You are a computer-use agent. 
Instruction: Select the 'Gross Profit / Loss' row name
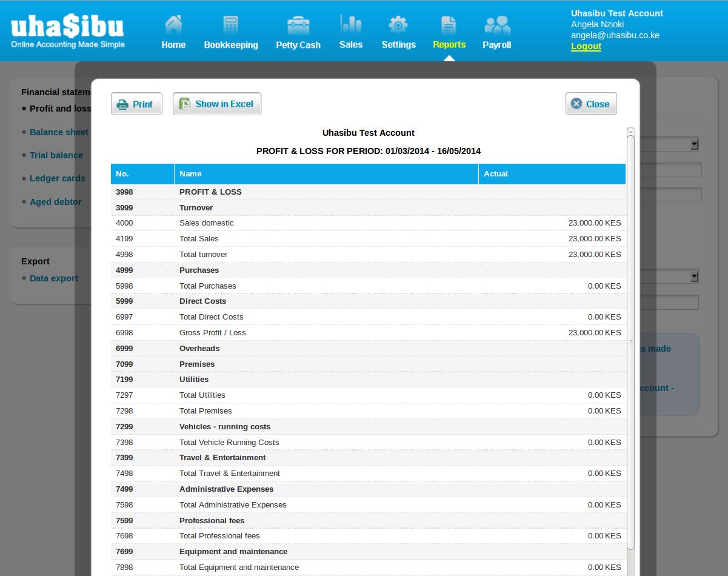point(213,333)
